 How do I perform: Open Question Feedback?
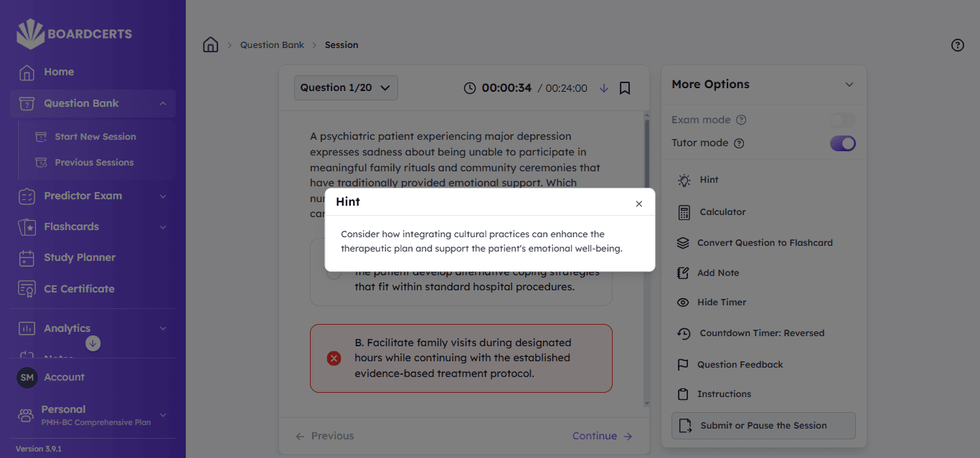740,364
